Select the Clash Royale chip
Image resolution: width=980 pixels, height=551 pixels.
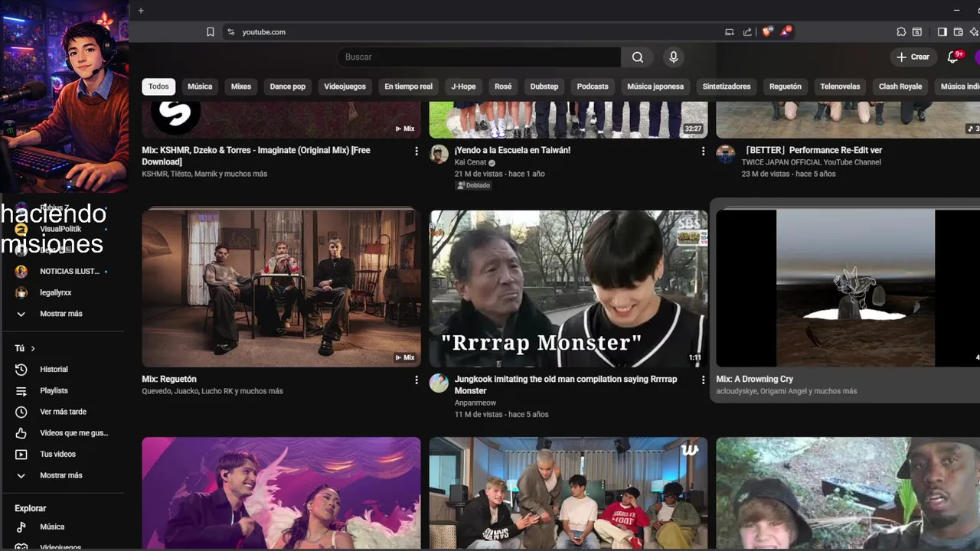(900, 86)
